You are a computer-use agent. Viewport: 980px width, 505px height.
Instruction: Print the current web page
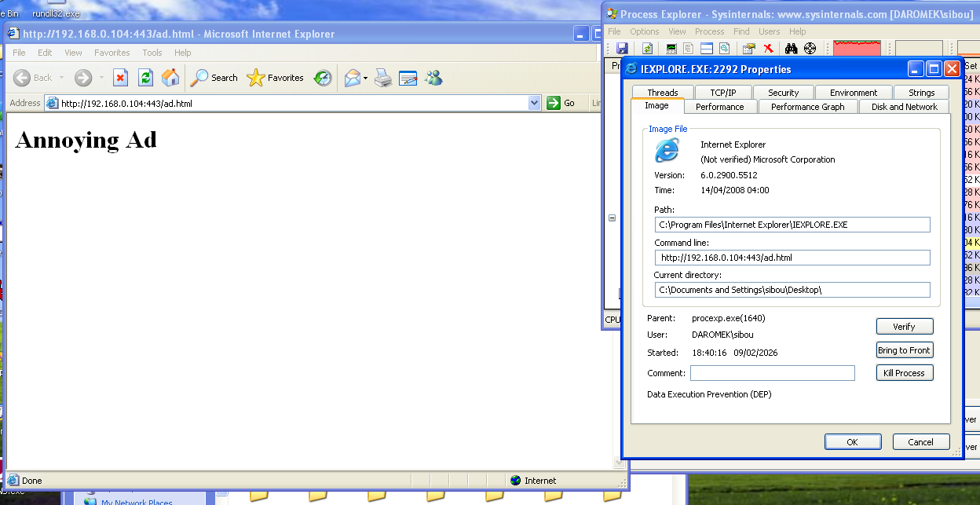pyautogui.click(x=382, y=78)
